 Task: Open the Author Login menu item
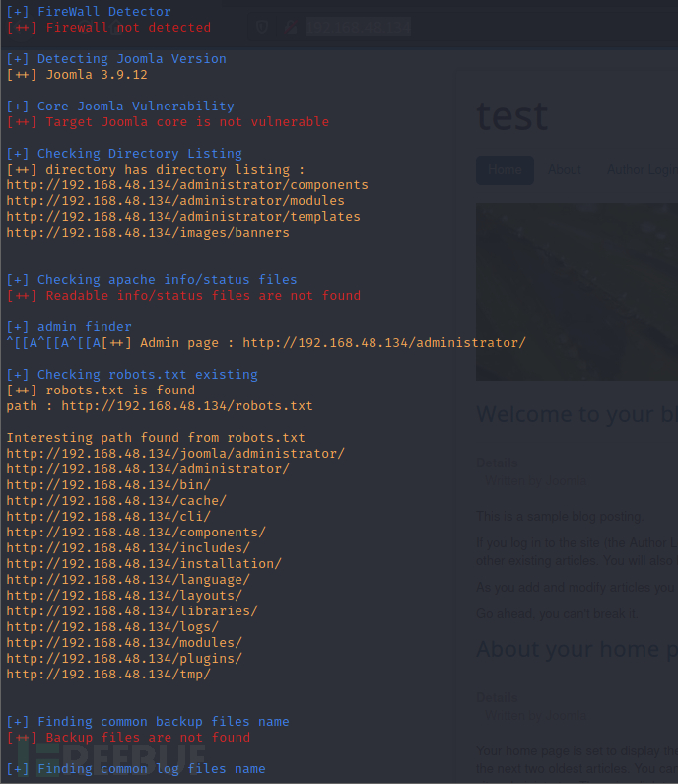(x=642, y=170)
